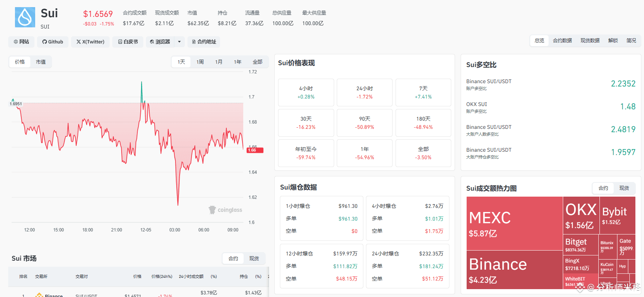Click the OKX block in heatmap

click(581, 215)
